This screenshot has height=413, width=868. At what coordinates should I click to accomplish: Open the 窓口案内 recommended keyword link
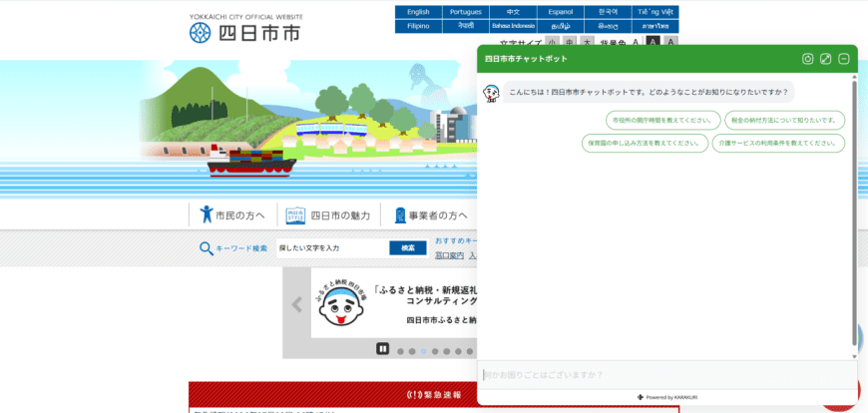point(450,255)
